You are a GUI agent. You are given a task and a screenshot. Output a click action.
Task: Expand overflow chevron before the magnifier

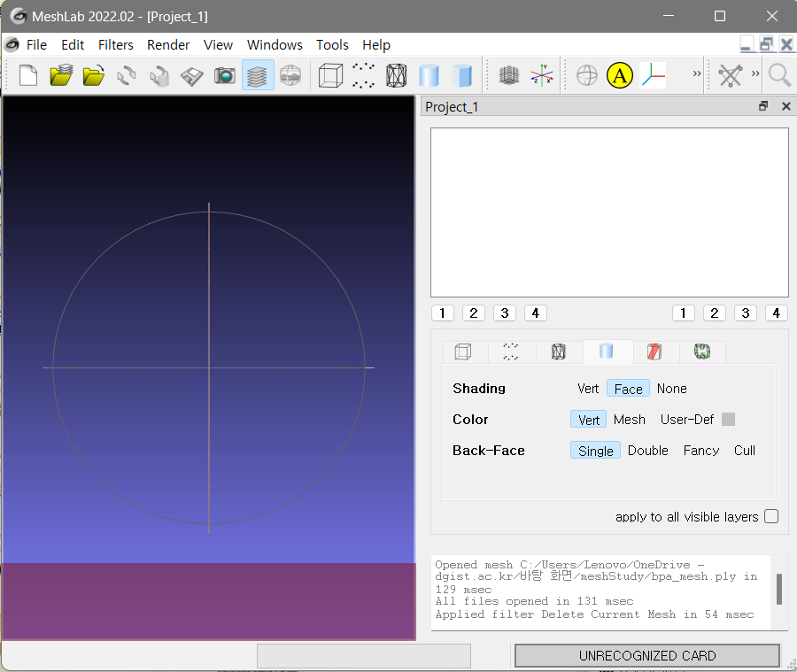pyautogui.click(x=755, y=73)
